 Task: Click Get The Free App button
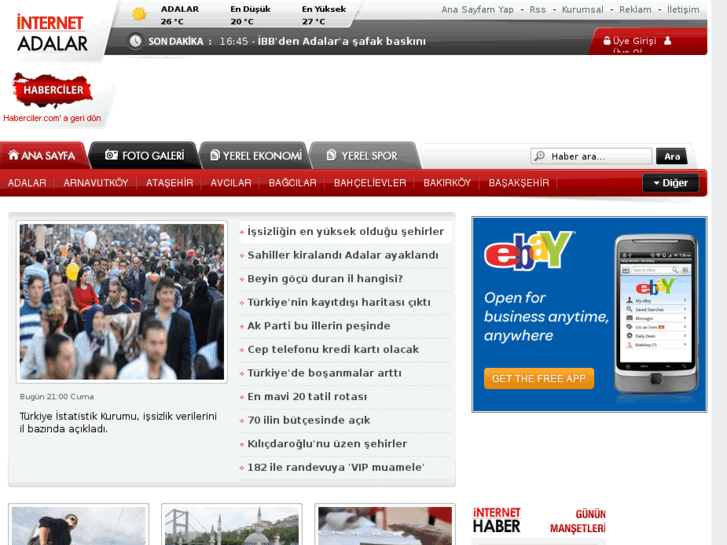tap(539, 378)
